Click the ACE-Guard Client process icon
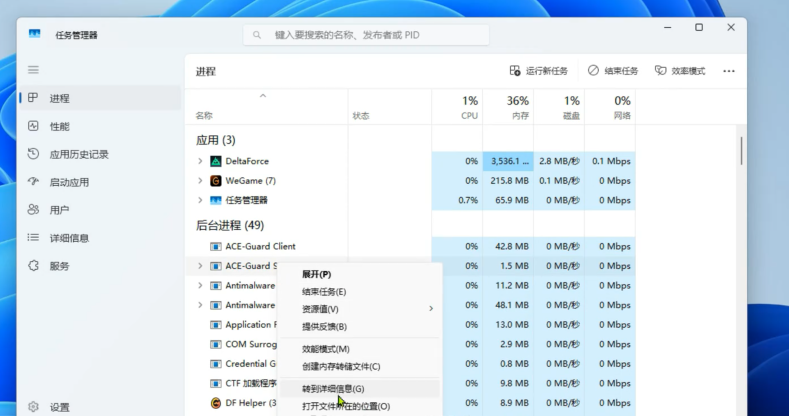This screenshot has height=416, width=789. [216, 246]
